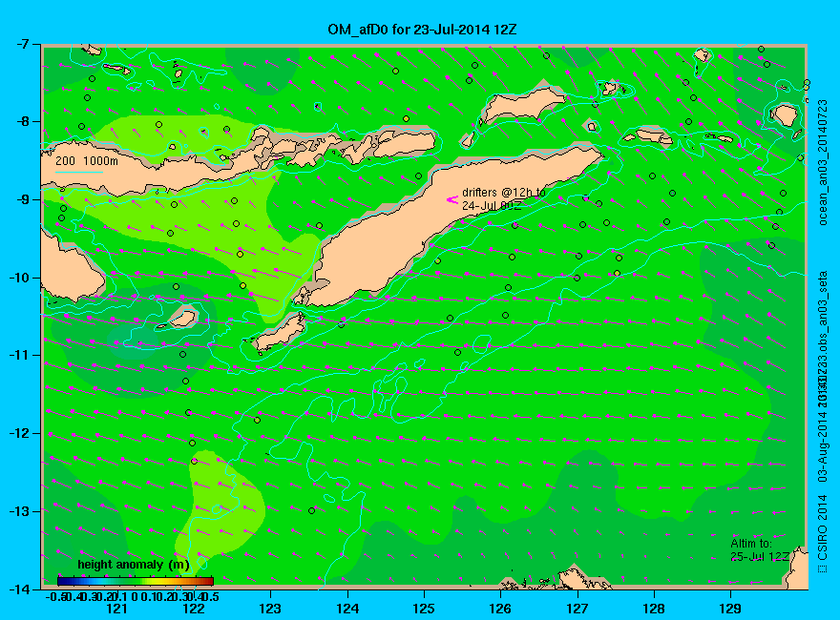840x620 pixels.
Task: Click the "200 1000m" depth contour legend text
Action: pos(87,160)
